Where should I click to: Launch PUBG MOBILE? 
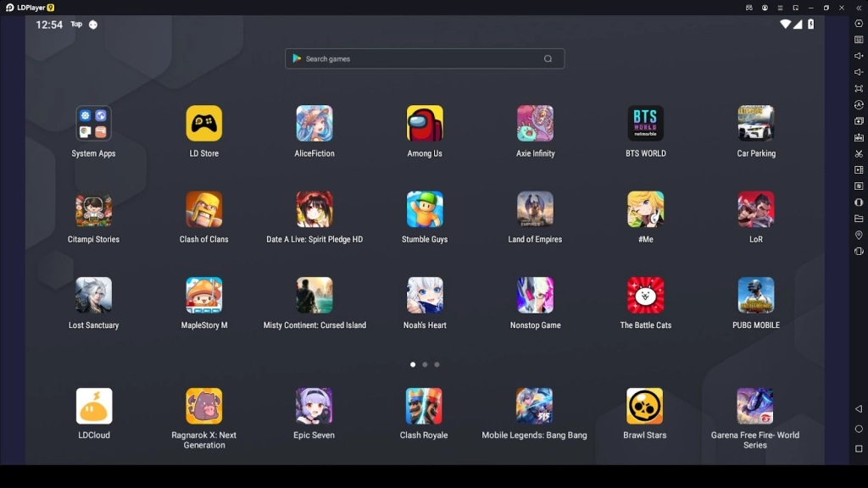tap(756, 295)
